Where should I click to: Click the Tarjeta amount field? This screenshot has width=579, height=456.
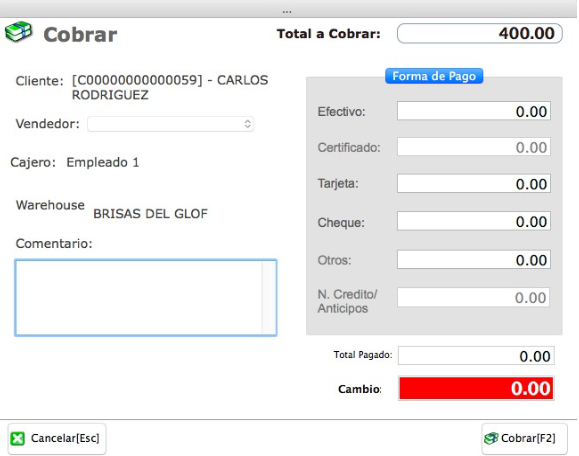point(474,184)
